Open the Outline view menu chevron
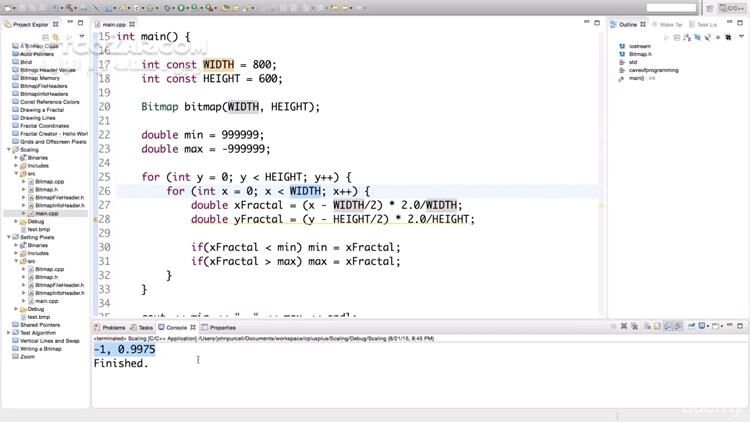Viewport: 750px width, 422px height. (x=741, y=35)
